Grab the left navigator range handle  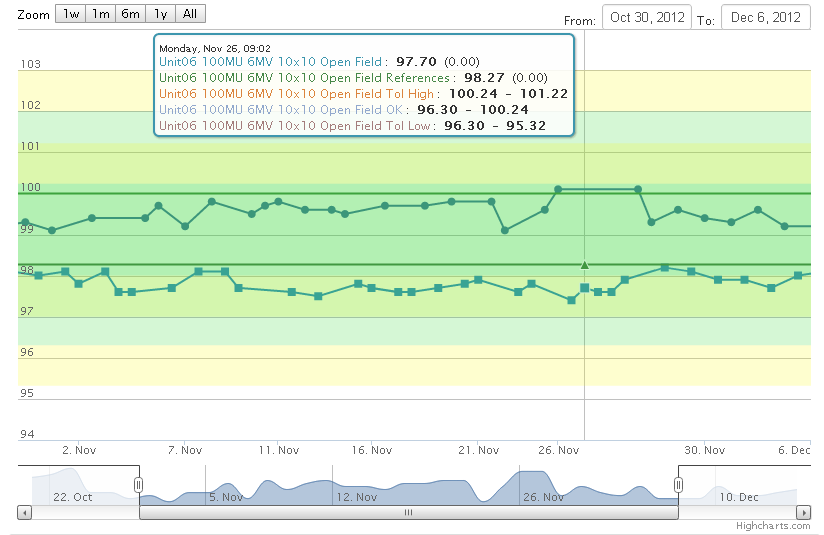139,485
